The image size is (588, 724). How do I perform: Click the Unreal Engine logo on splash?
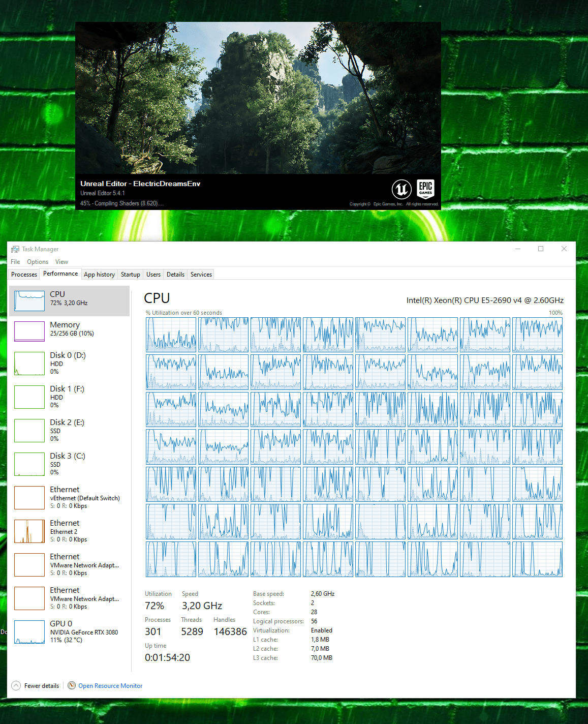tap(401, 190)
